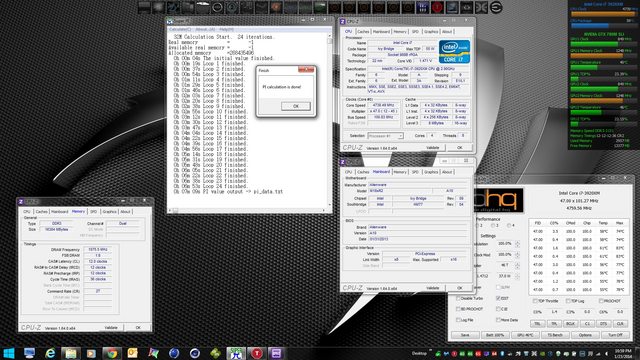
Task: Click the Super PI vertical scrollbar
Action: [x=329, y=120]
